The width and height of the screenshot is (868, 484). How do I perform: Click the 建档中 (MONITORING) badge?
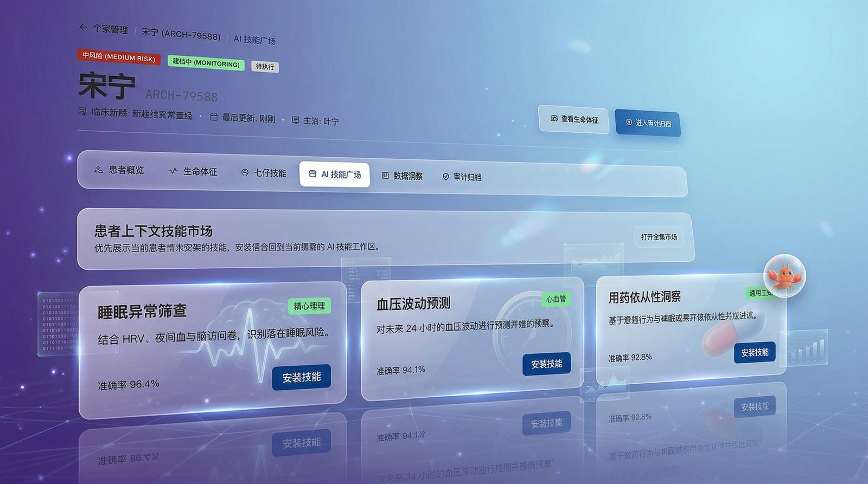(206, 62)
